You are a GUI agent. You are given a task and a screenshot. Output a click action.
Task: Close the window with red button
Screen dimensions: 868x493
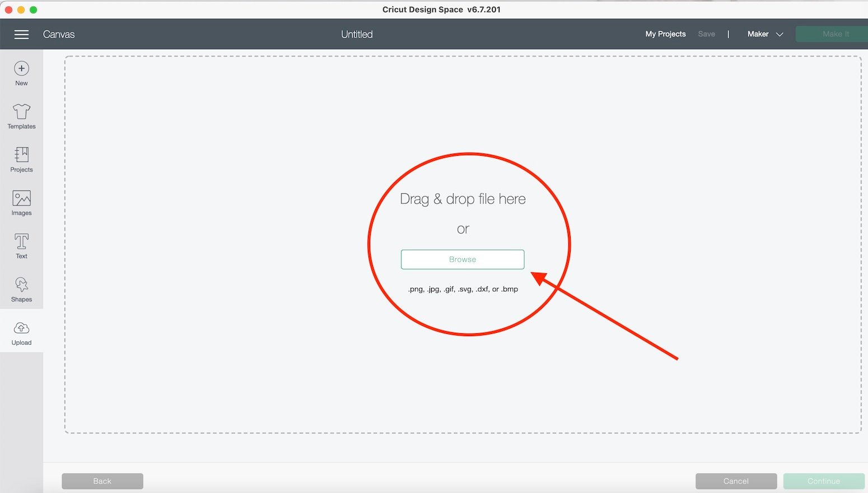8,10
